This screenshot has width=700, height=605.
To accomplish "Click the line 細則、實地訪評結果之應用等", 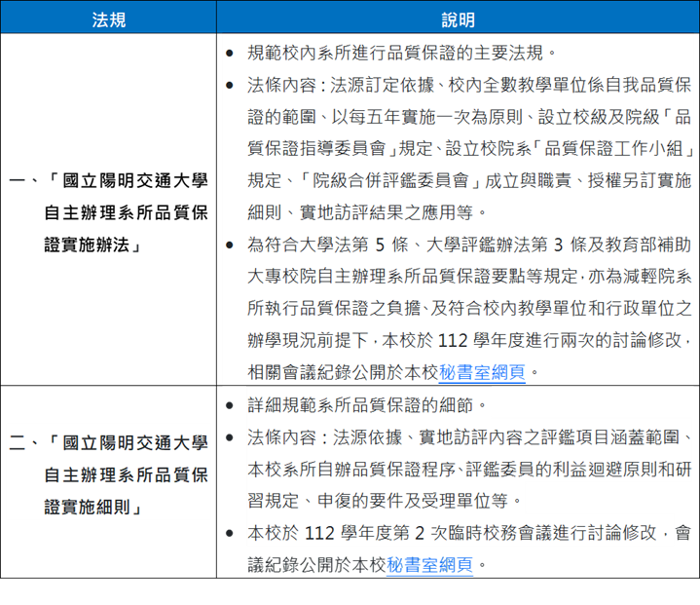I will point(367,212).
